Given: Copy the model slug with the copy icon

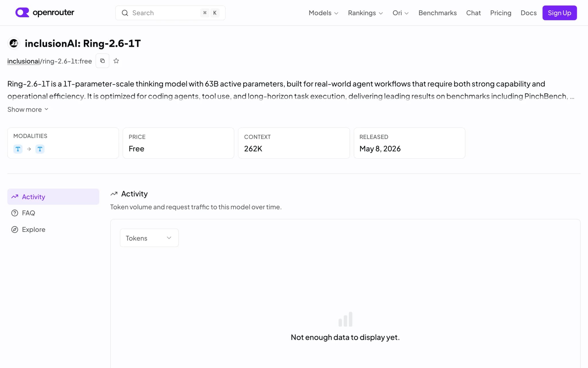Looking at the screenshot, I should click(x=102, y=61).
